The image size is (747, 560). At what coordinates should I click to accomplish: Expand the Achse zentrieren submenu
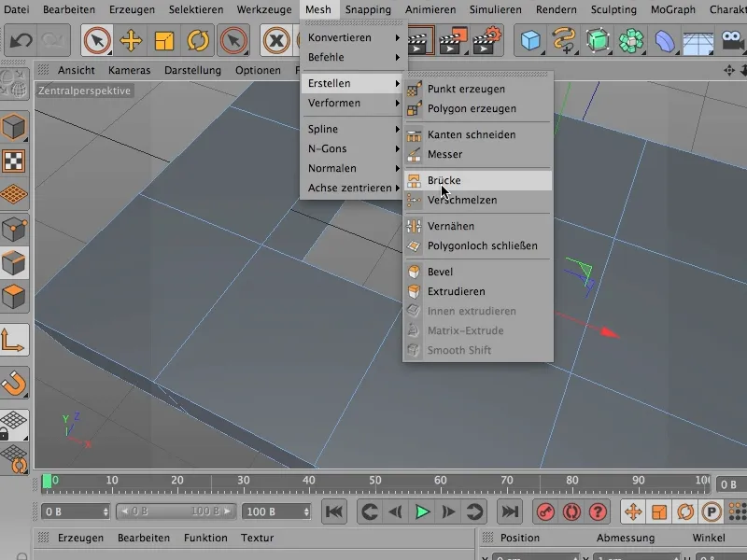354,188
